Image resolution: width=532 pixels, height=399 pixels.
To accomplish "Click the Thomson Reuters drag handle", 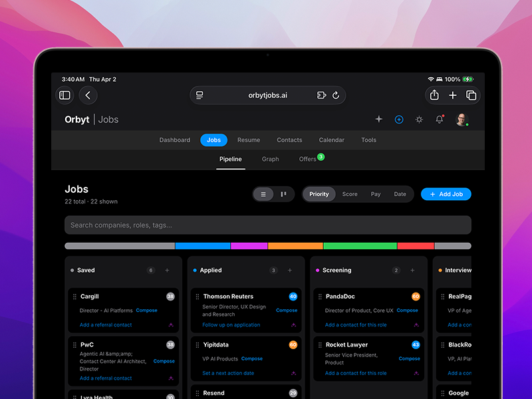I will point(197,297).
